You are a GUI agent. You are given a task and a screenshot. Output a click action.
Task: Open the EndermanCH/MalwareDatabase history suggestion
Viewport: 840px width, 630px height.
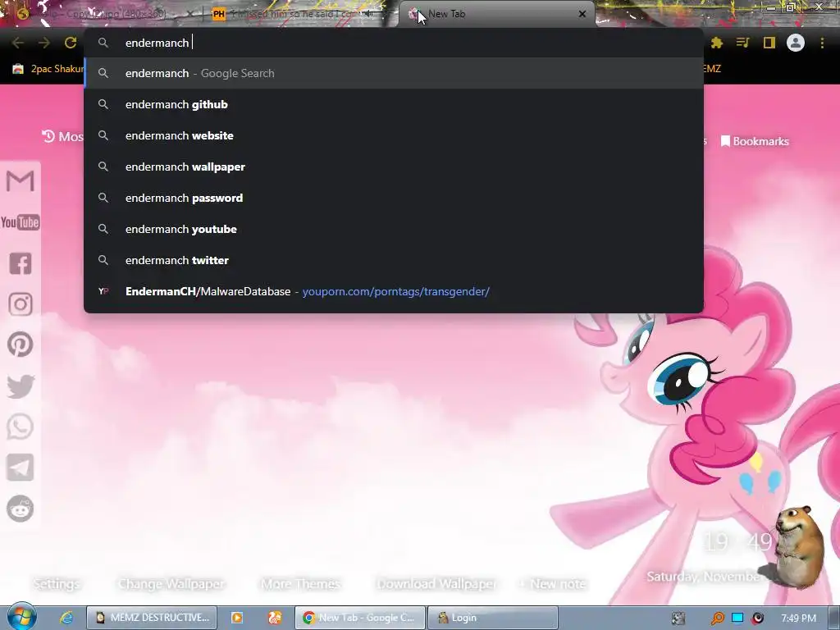click(394, 291)
